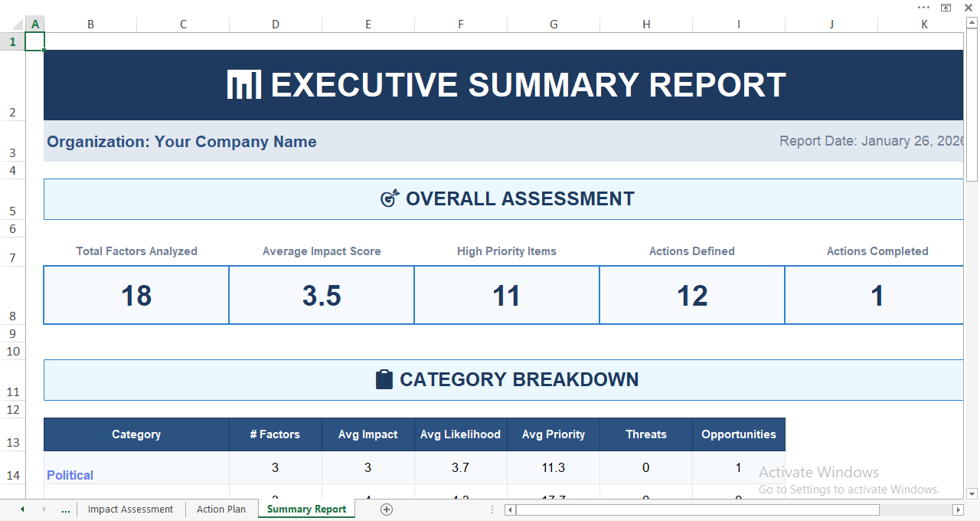Click the Avg Priority table header
The width and height of the screenshot is (980, 521).
point(554,434)
